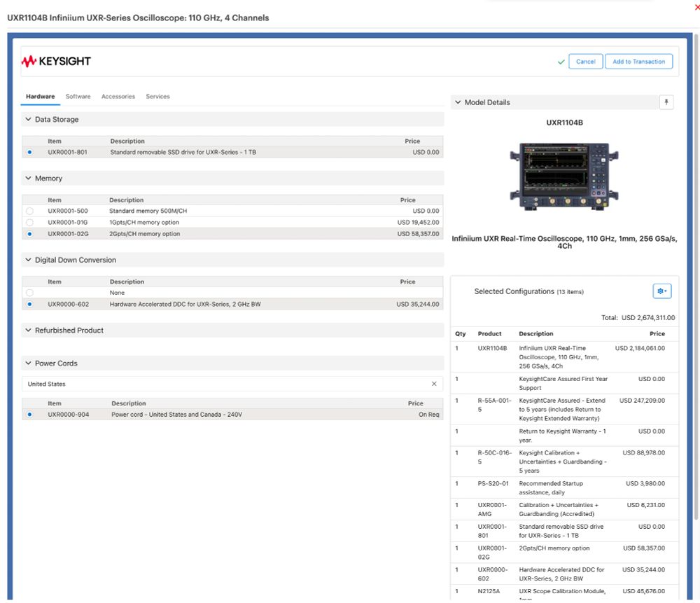Click the USD 35,244.00 price in DDC table
This screenshot has width=700, height=603.
click(418, 304)
